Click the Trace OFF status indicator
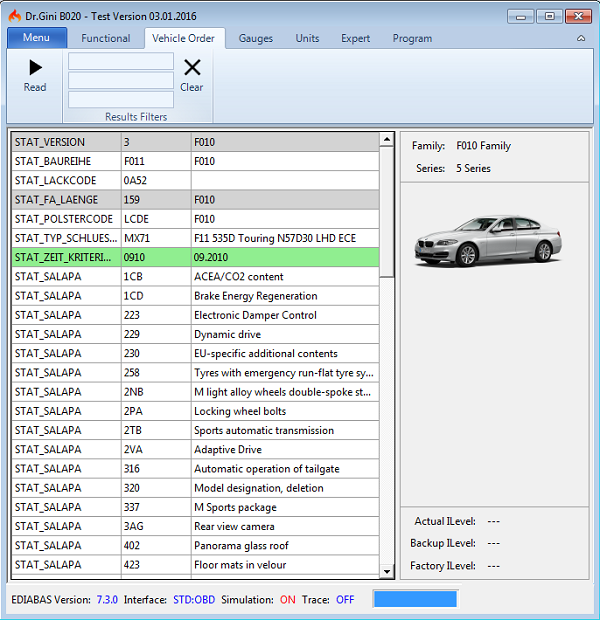 345,600
